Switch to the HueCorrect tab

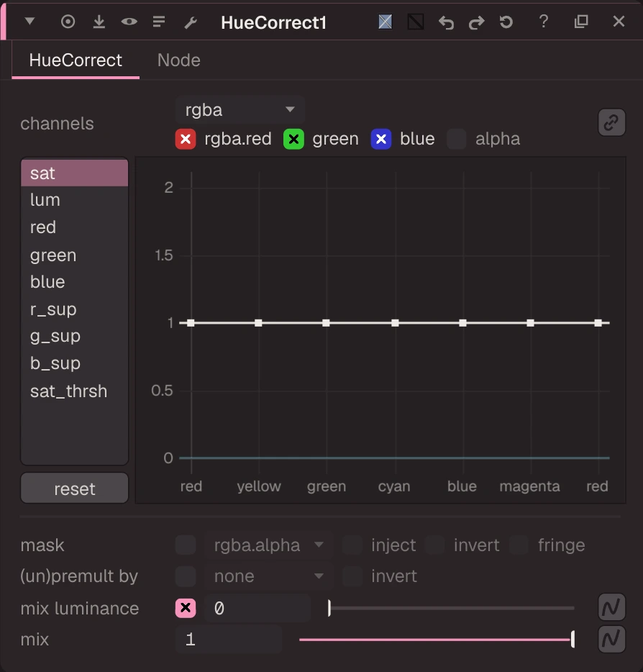pos(76,60)
